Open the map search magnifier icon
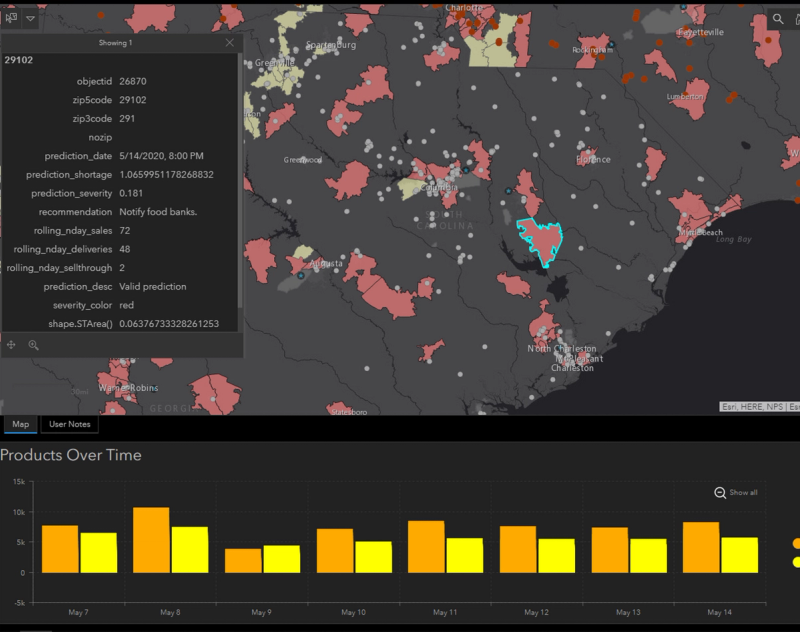Screen dimensions: 800x632 778,19
